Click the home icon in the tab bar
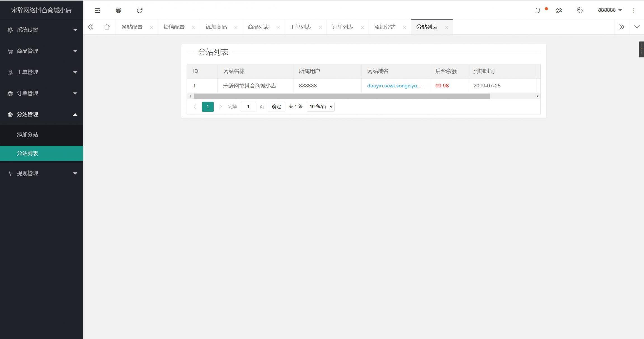Viewport: 644px width, 339px height. coord(107,27)
